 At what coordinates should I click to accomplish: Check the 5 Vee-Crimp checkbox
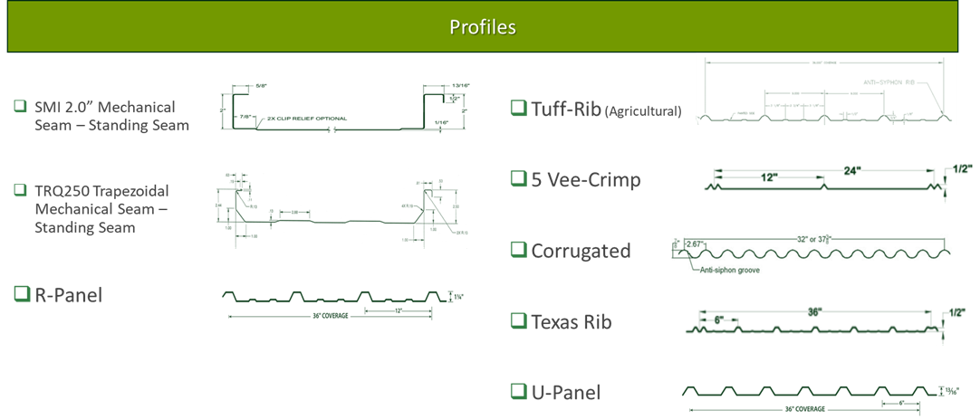(x=518, y=178)
